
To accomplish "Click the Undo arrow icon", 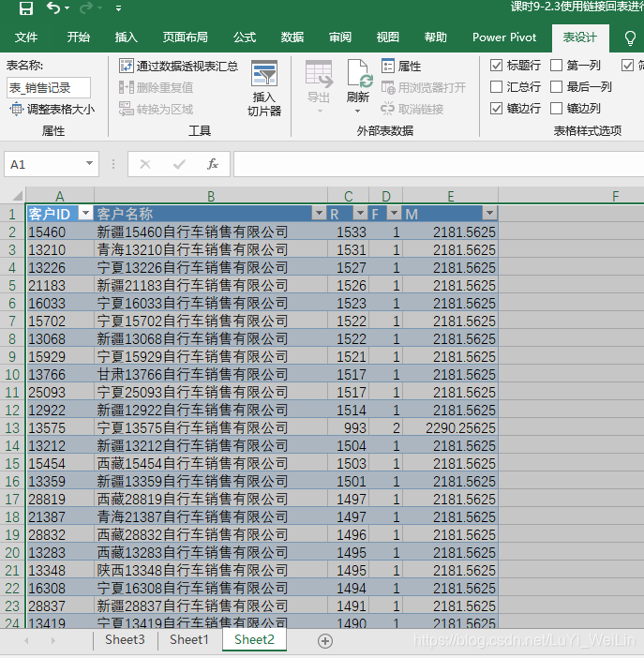I will click(x=53, y=8).
